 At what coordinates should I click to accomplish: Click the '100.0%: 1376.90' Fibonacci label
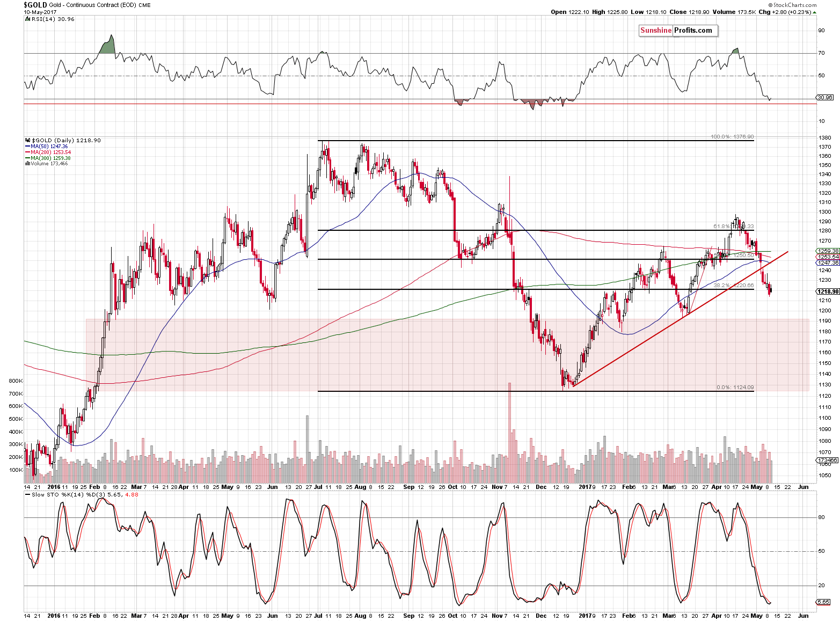pos(732,137)
